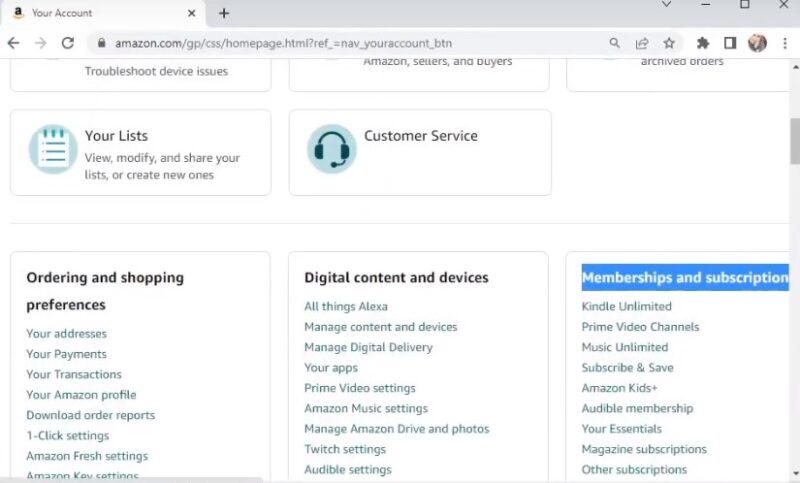Image resolution: width=800 pixels, height=483 pixels.
Task: Maximize the browser window
Action: pos(745,5)
